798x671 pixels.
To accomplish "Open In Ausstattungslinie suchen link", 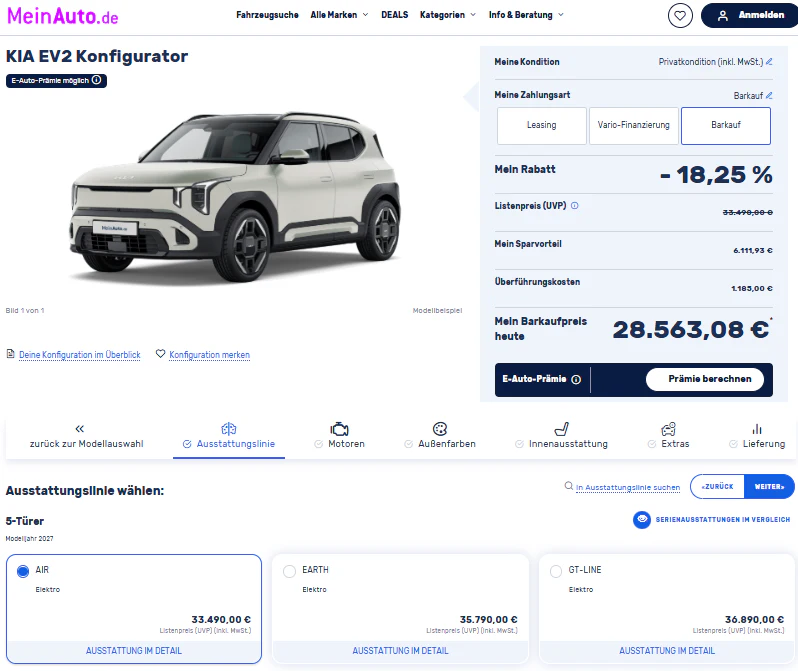I will (628, 488).
